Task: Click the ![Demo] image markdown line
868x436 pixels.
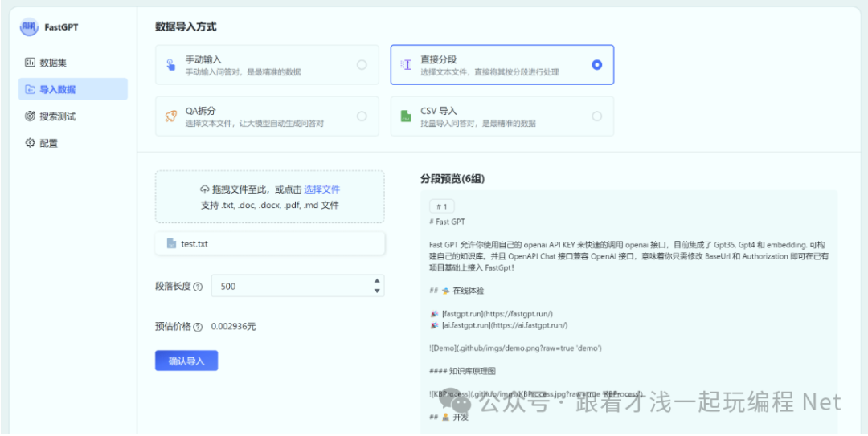Action: (x=516, y=348)
